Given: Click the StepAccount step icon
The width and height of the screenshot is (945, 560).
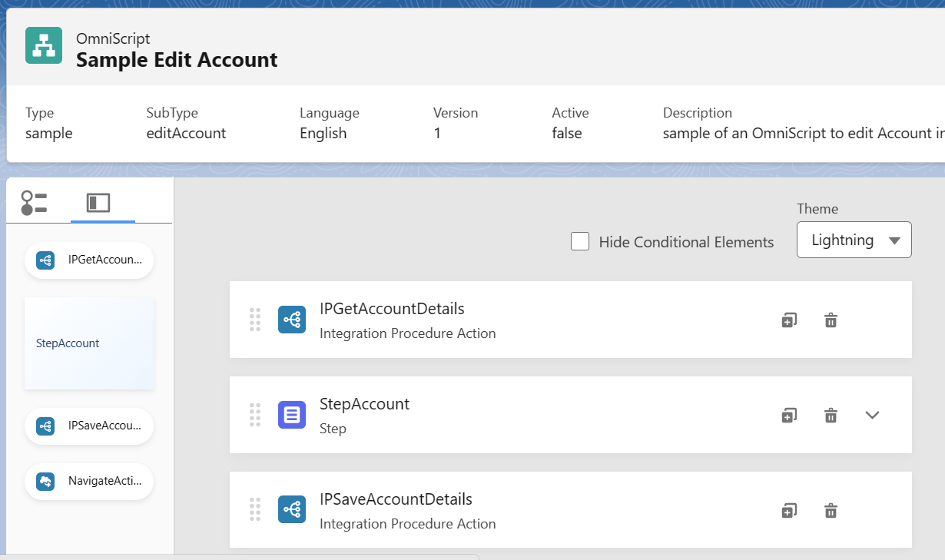Looking at the screenshot, I should click(x=292, y=415).
